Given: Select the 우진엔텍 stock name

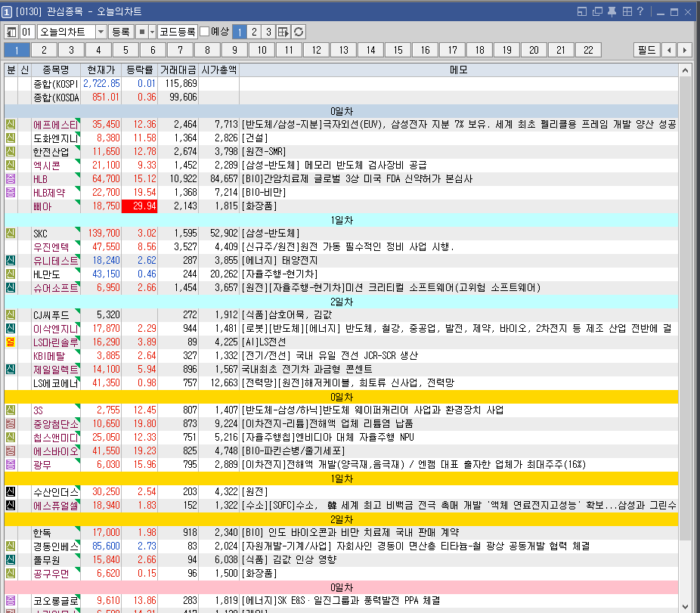Looking at the screenshot, I should pos(51,247).
